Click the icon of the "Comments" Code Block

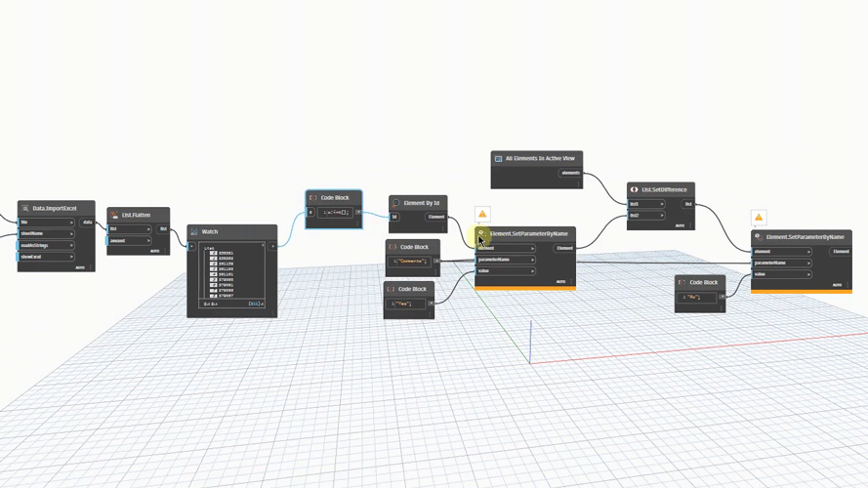(393, 247)
